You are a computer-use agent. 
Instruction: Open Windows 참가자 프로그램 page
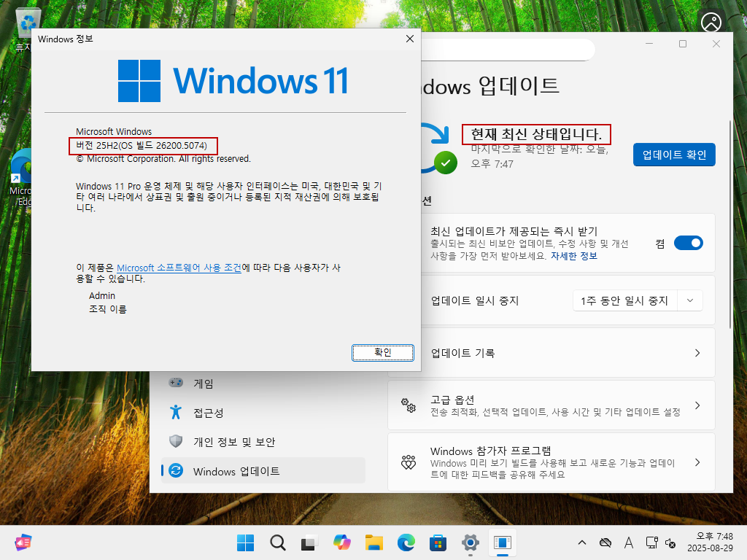coord(551,462)
